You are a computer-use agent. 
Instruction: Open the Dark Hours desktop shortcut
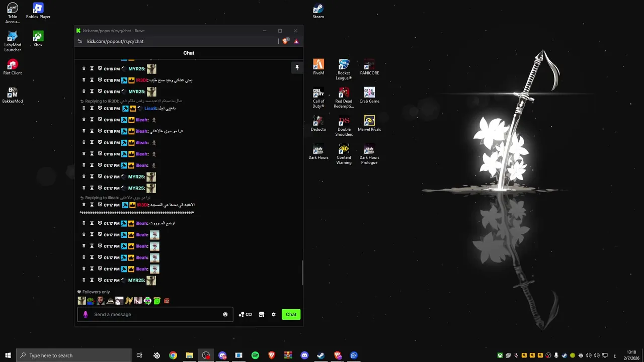tap(318, 152)
